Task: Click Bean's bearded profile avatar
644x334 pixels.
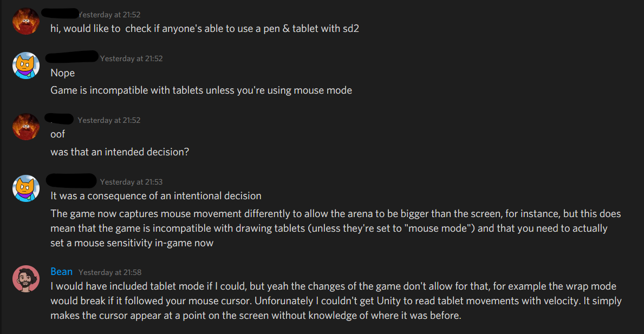Action: 26,279
